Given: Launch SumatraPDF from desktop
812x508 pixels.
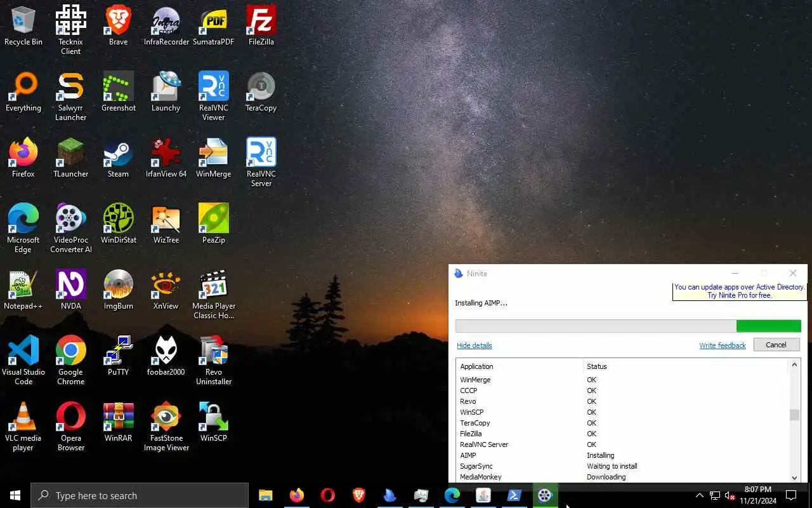Looking at the screenshot, I should pyautogui.click(x=213, y=27).
